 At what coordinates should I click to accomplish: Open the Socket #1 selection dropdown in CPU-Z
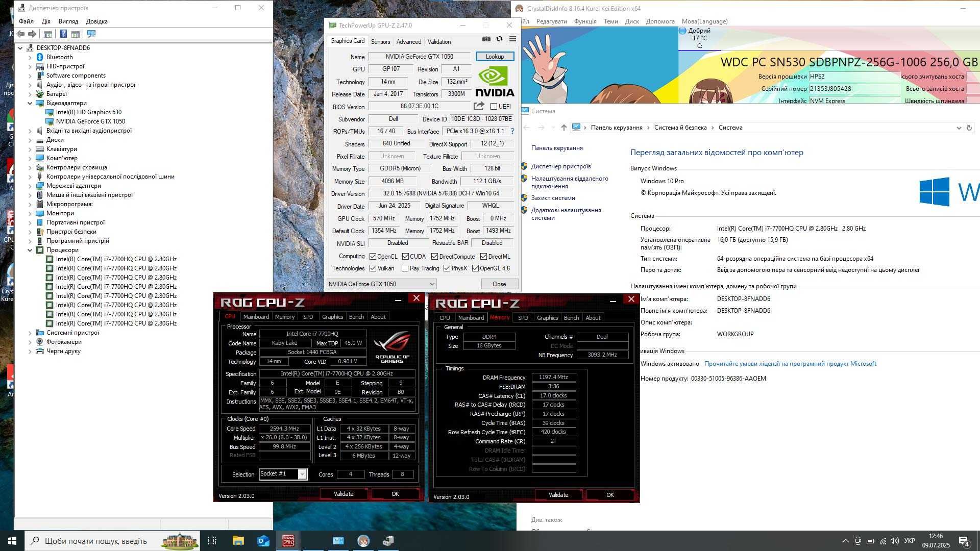click(x=283, y=474)
